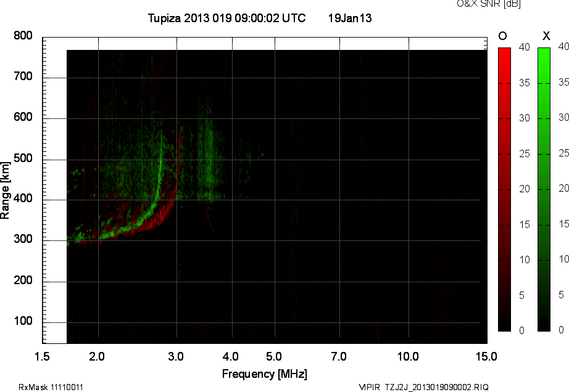Click the 20 label on O colorbar
Screen dimensions: 569x392
click(x=525, y=189)
